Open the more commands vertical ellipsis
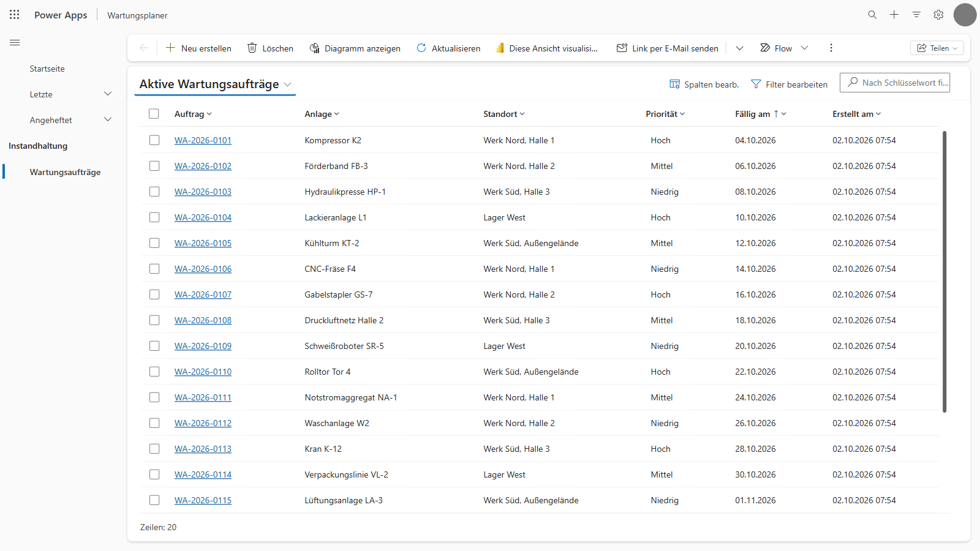 [831, 48]
